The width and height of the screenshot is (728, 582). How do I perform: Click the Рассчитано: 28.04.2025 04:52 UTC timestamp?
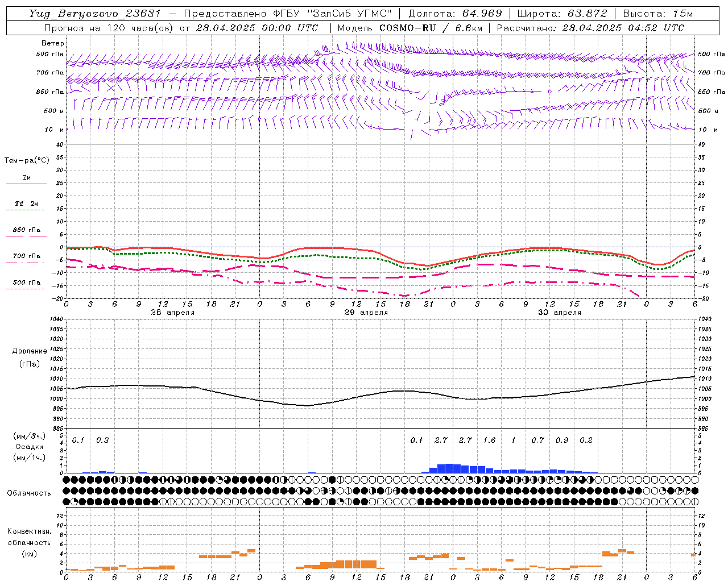[590, 28]
